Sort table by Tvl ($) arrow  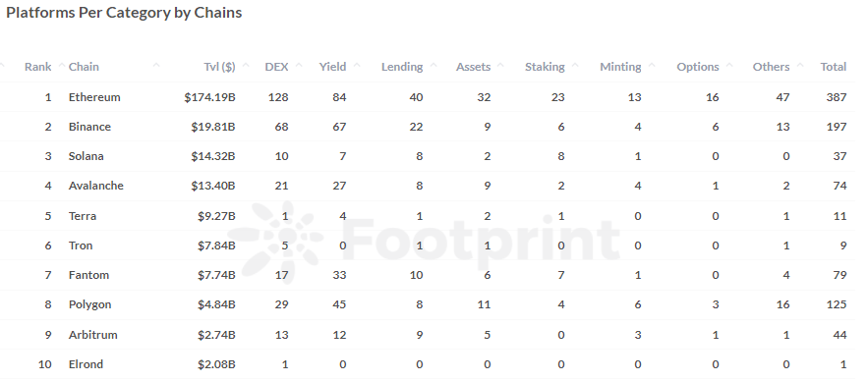(246, 66)
